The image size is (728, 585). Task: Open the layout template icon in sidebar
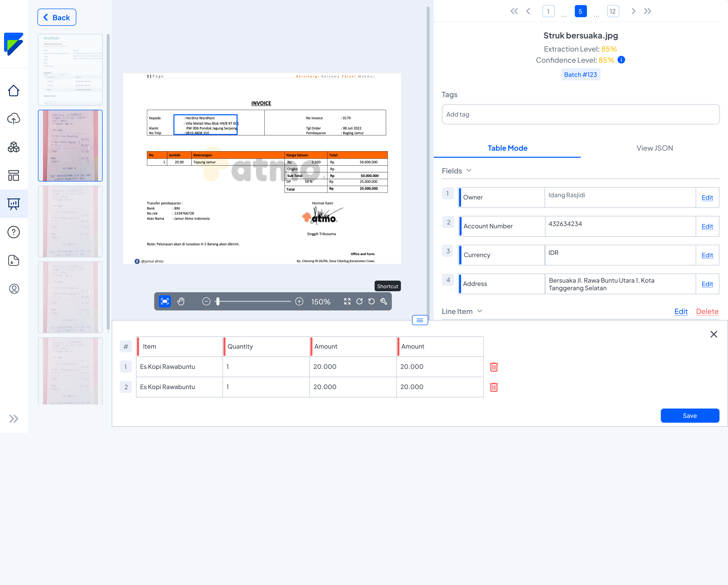click(x=14, y=175)
